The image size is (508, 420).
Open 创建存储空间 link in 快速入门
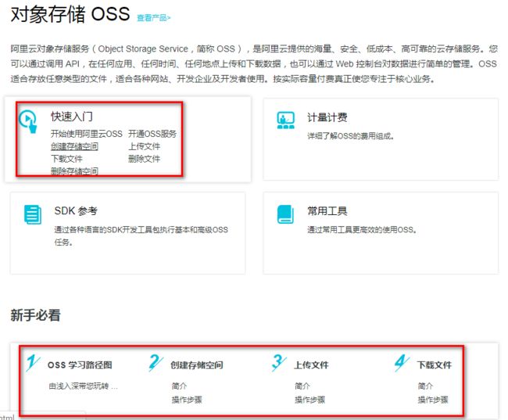pyautogui.click(x=74, y=146)
